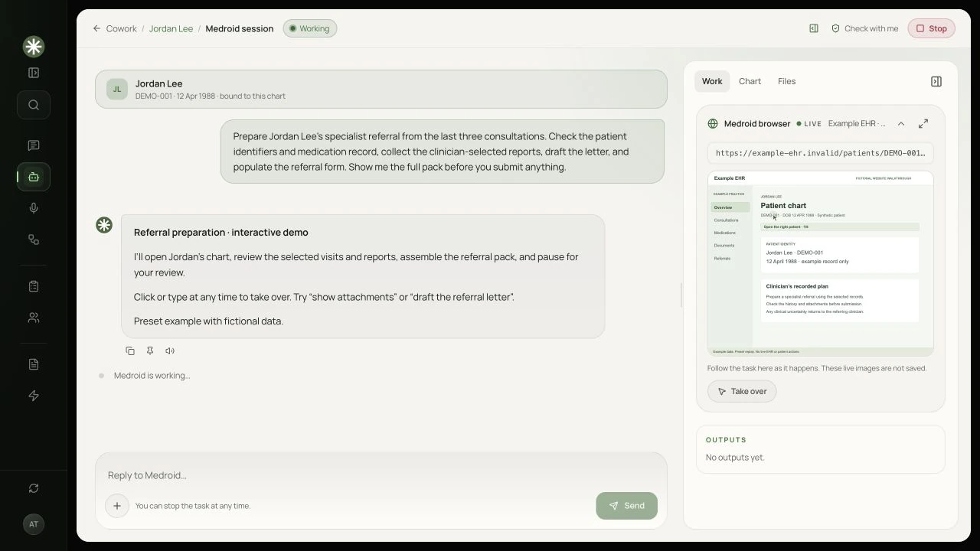Click the 'Medroid is working…' status text
The height and width of the screenshot is (551, 980).
click(152, 376)
